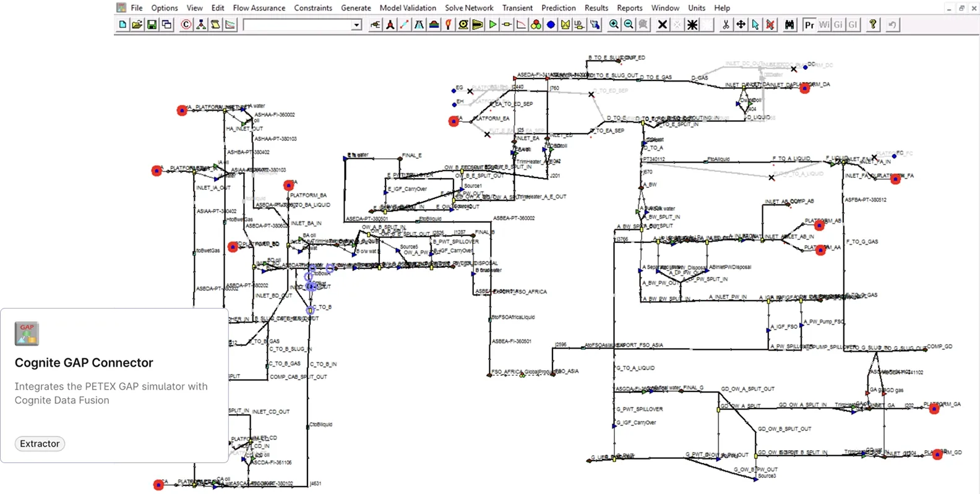Open the Prediction menu
The width and height of the screenshot is (980, 494).
[x=559, y=8]
